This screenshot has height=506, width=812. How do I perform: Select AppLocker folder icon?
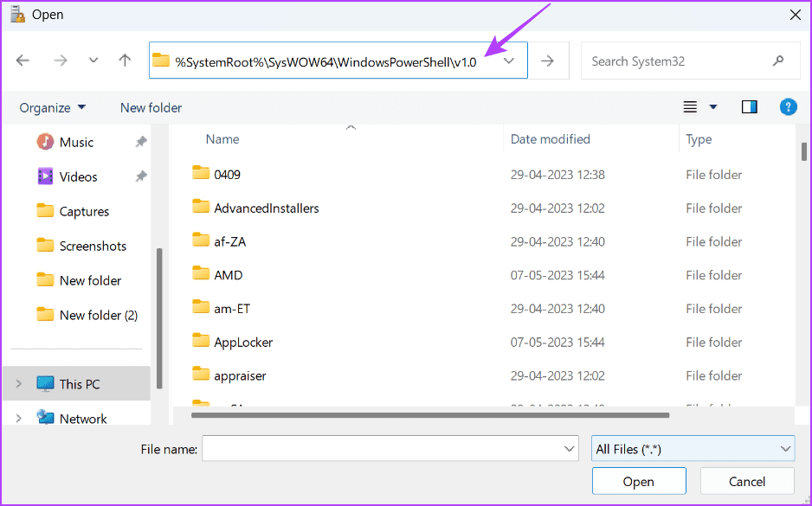[x=201, y=341]
